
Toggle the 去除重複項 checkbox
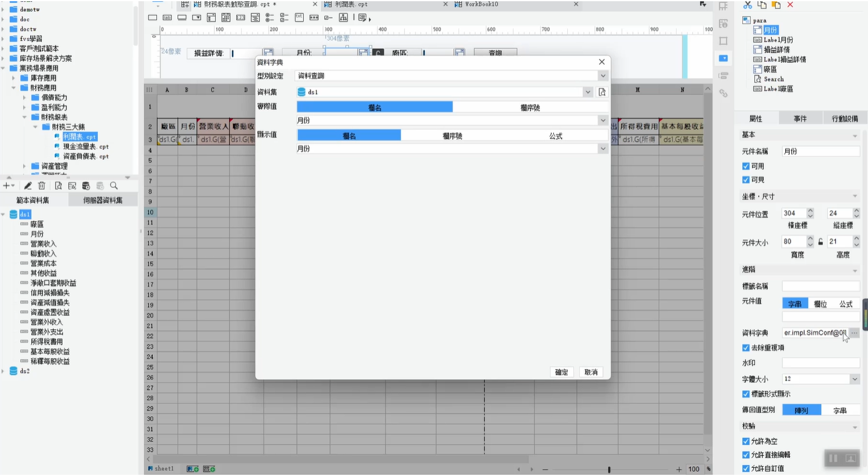746,348
